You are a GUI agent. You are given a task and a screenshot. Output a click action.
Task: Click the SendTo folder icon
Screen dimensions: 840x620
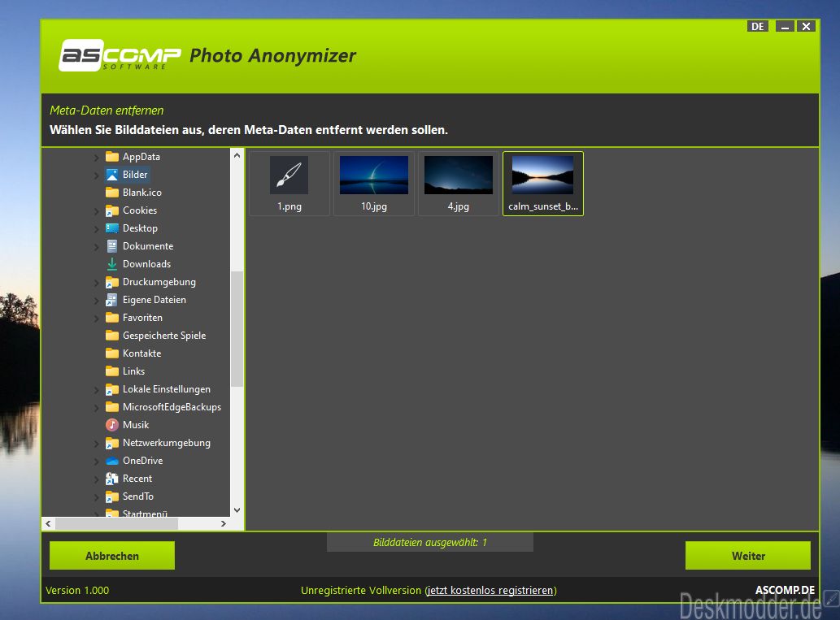(x=112, y=496)
